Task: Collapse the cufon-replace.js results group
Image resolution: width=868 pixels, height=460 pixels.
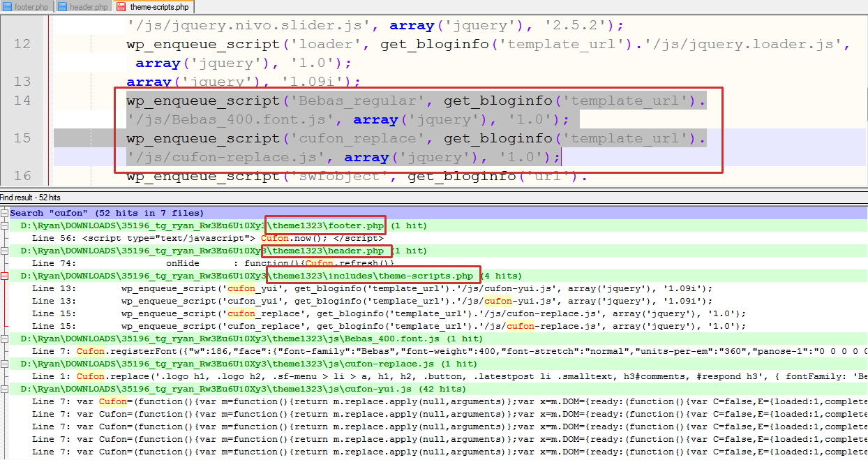Action: pos(4,364)
